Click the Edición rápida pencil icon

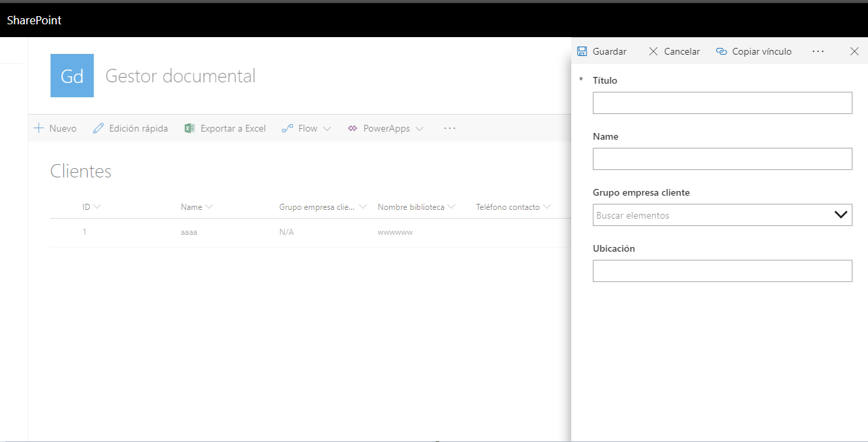click(98, 128)
